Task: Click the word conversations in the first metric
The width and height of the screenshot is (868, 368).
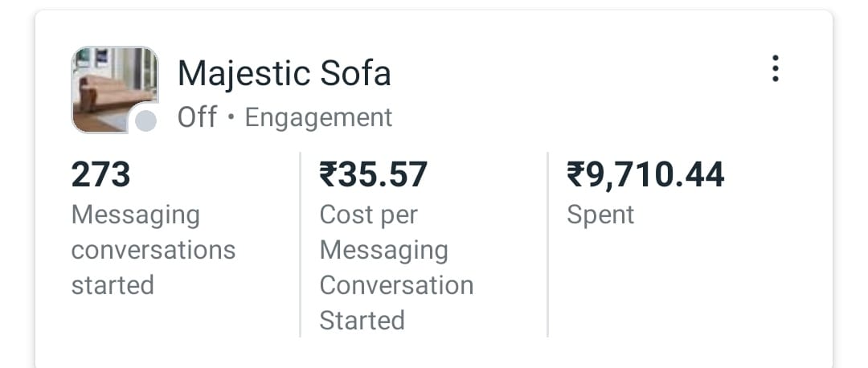Action: pyautogui.click(x=153, y=250)
